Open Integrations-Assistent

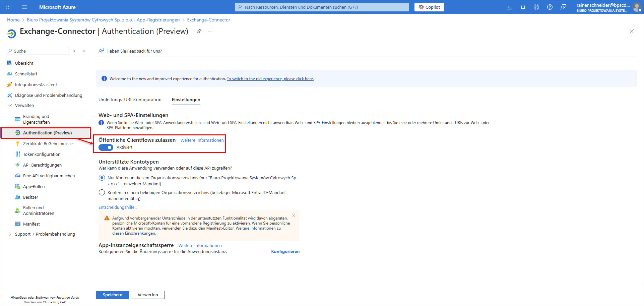point(36,84)
